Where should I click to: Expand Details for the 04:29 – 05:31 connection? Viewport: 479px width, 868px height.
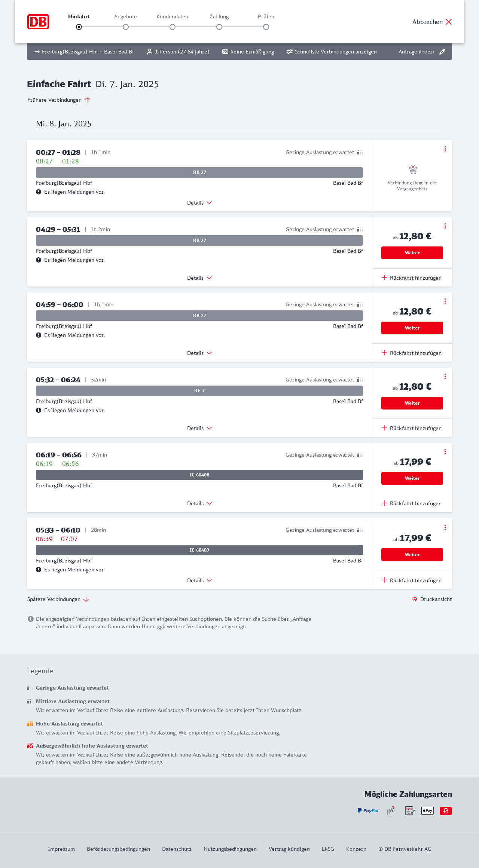tap(199, 278)
